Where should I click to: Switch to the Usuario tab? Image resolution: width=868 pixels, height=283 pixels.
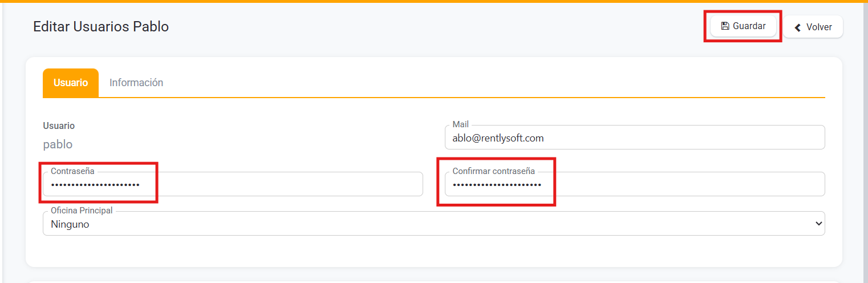click(71, 83)
